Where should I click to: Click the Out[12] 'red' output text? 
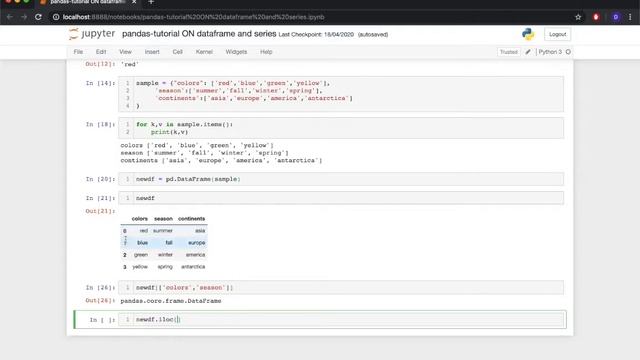130,64
